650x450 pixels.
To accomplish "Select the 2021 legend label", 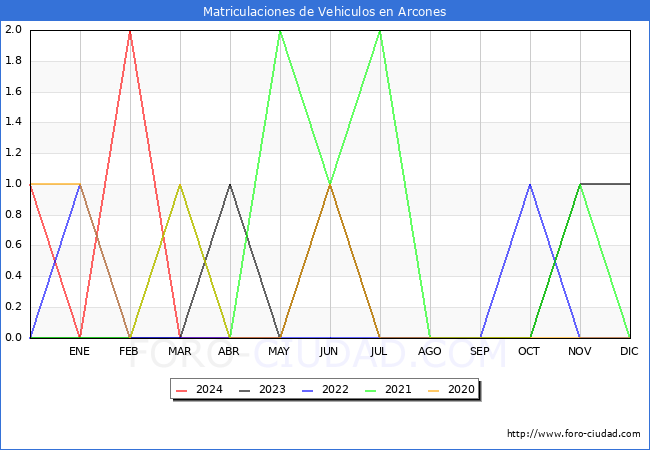I will point(398,390).
